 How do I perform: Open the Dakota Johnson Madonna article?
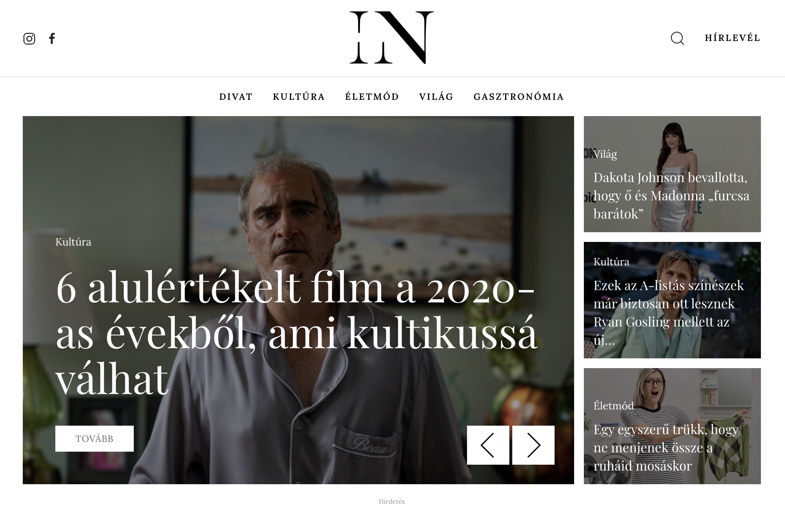pos(671,195)
